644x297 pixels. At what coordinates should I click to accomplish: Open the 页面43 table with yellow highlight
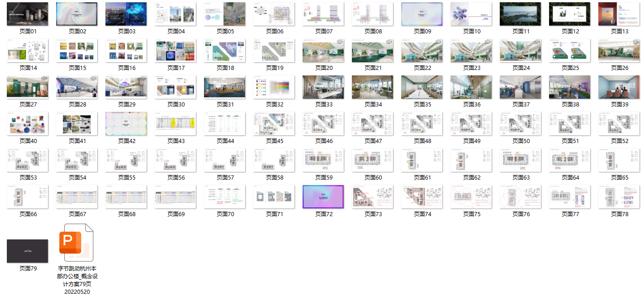tap(175, 123)
